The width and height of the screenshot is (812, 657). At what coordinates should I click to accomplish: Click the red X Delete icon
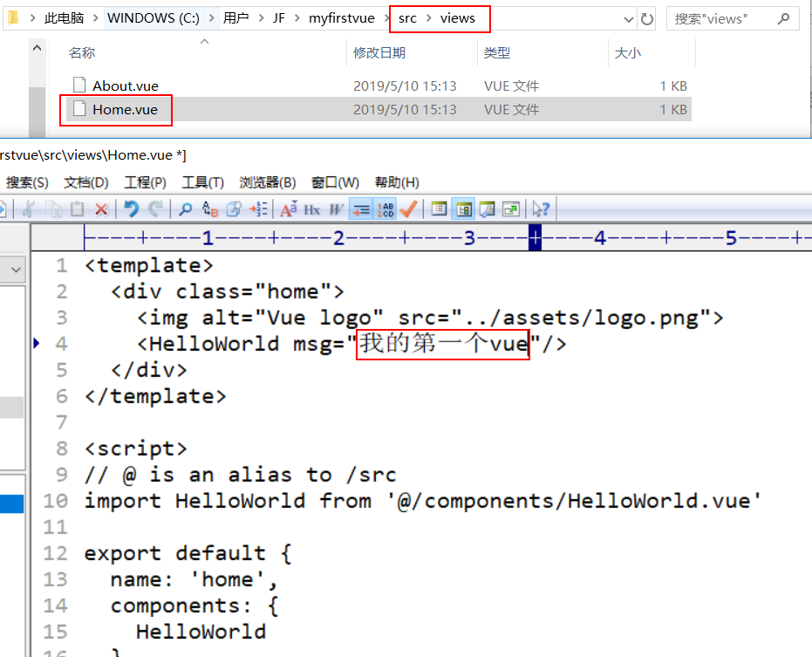pos(101,209)
